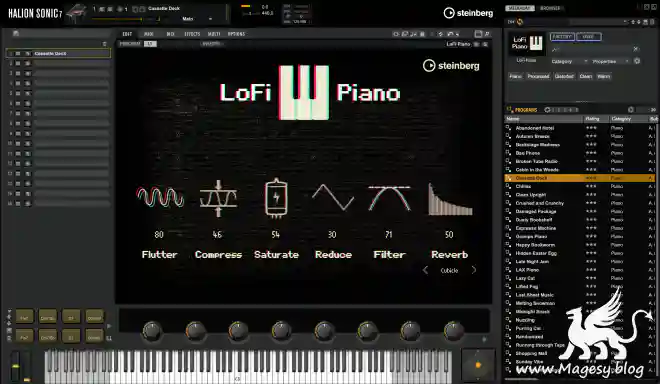Click the Flutter waveform icon
The image size is (660, 384).
pyautogui.click(x=160, y=197)
